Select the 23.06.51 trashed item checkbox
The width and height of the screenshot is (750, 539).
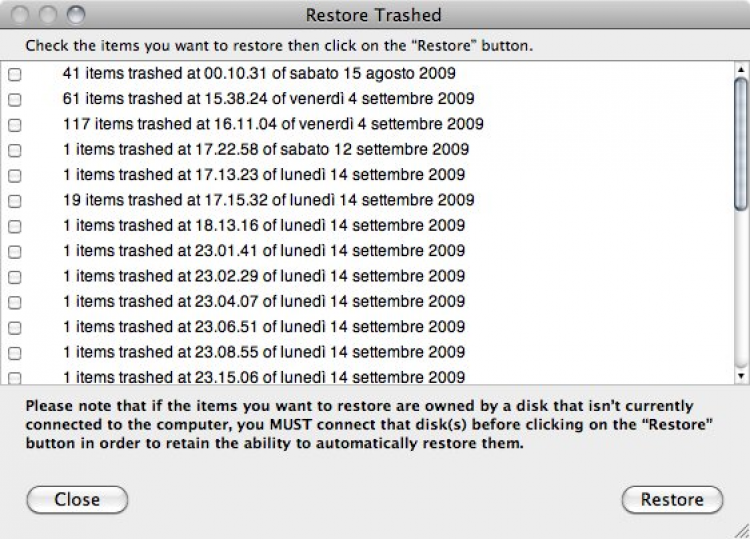click(x=15, y=327)
